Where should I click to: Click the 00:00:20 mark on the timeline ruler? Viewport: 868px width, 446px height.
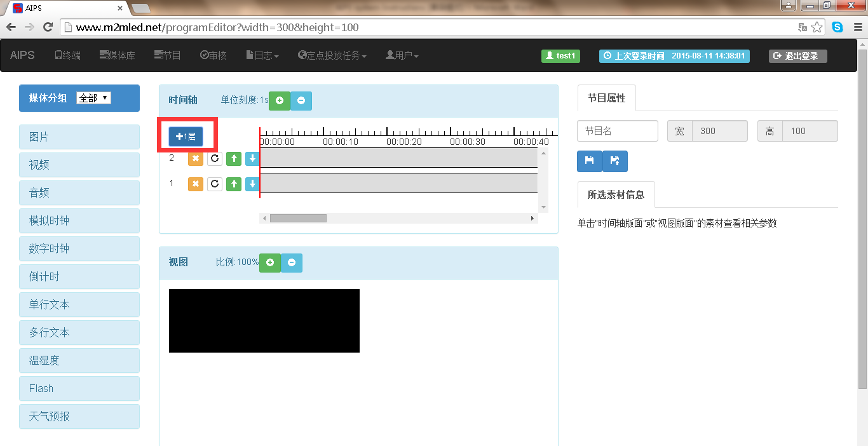coord(404,142)
